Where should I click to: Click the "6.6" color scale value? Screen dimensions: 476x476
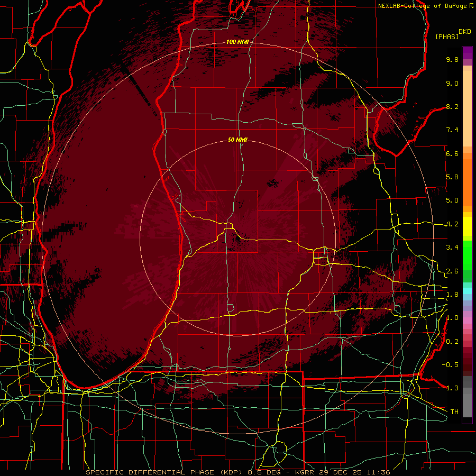[x=452, y=153]
